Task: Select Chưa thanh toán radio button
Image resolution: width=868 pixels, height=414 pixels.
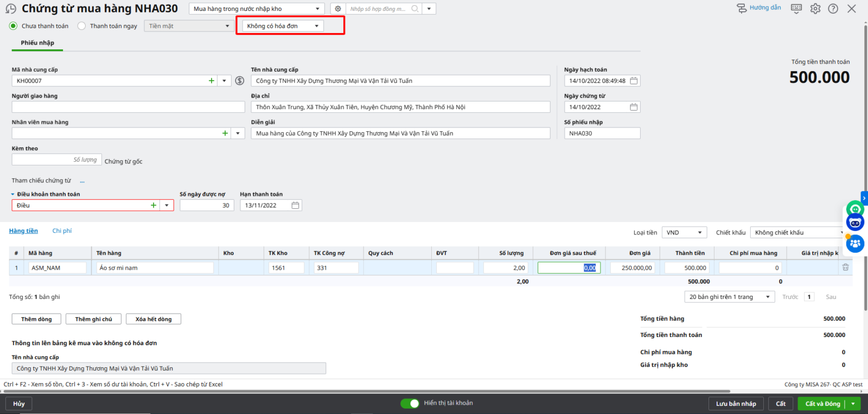Action: pyautogui.click(x=14, y=26)
